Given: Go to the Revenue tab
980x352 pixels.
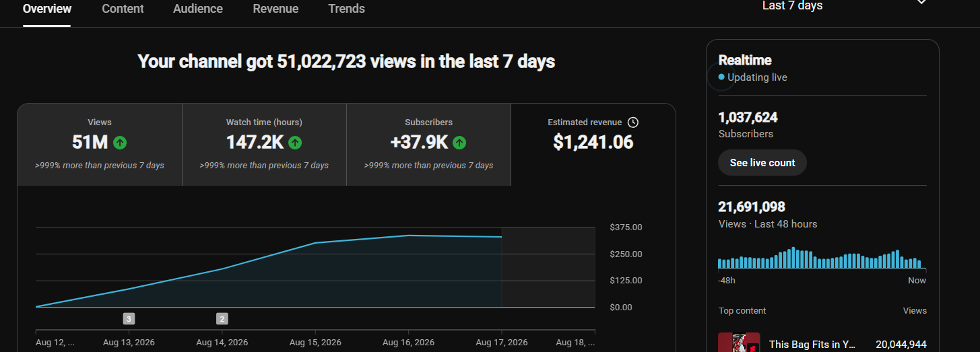Looking at the screenshot, I should click(x=275, y=9).
